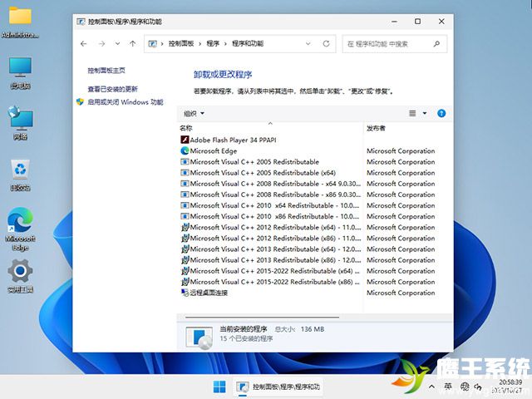This screenshot has width=532, height=399.
Task: Open the view options dropdown arrow
Action: coord(425,113)
